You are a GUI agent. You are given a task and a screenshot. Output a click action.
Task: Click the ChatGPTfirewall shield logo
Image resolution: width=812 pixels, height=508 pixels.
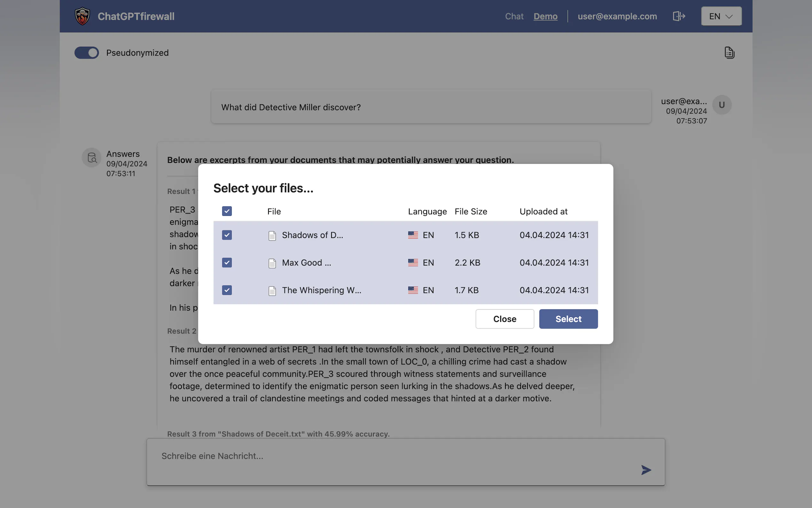point(82,16)
